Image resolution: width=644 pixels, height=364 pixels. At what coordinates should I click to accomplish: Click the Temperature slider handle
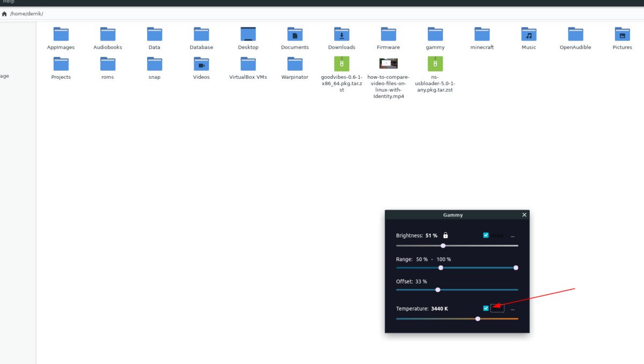[x=478, y=319]
